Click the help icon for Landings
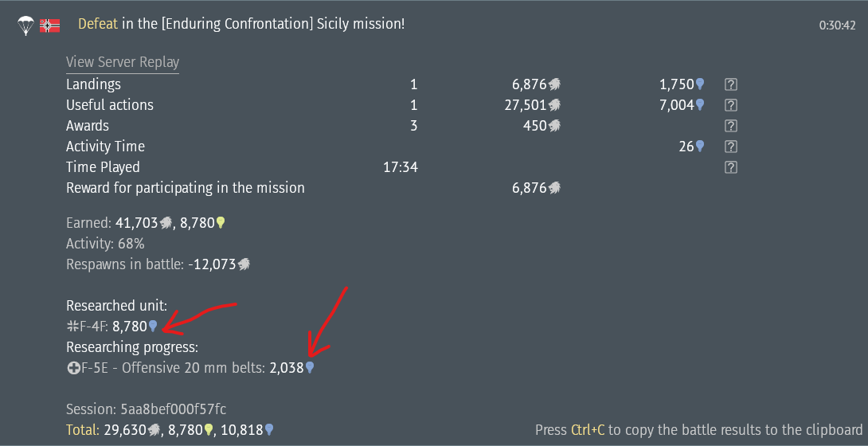This screenshot has width=868, height=446. 731,84
